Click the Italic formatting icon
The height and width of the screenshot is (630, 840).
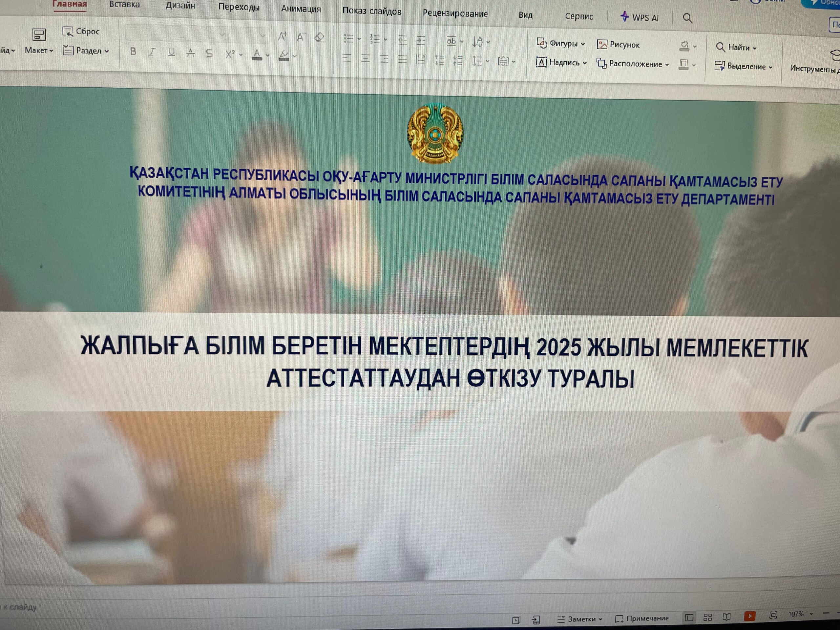click(152, 52)
